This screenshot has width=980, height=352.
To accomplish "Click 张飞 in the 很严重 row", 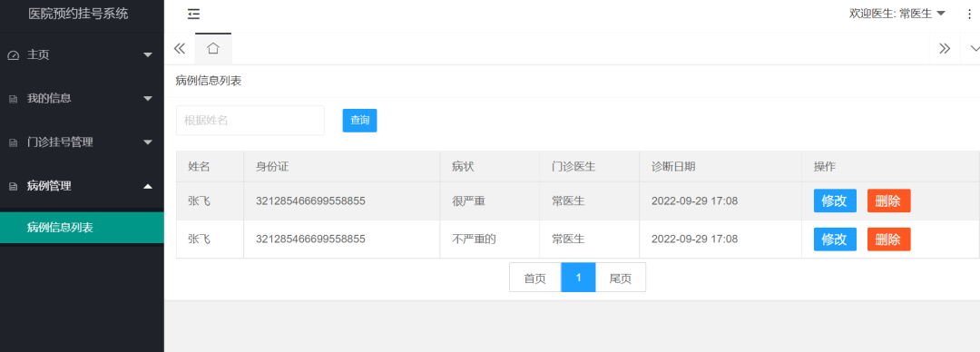I will (x=199, y=201).
